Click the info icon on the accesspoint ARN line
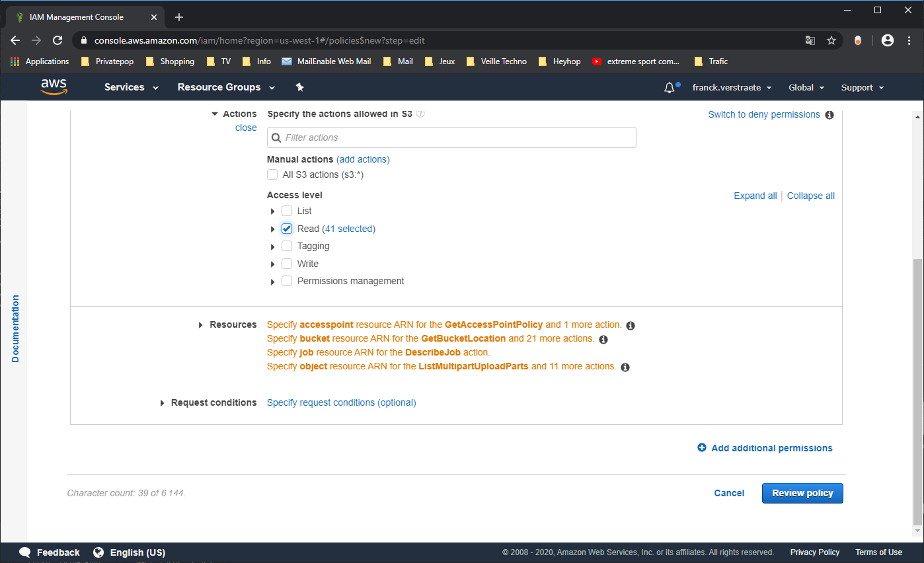The height and width of the screenshot is (563, 924). [631, 326]
